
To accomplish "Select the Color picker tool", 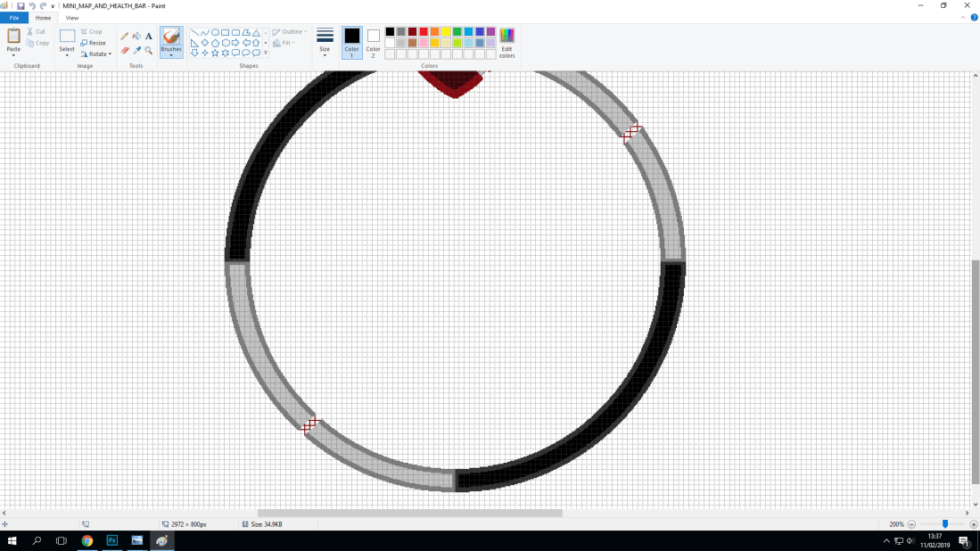I will 136,50.
